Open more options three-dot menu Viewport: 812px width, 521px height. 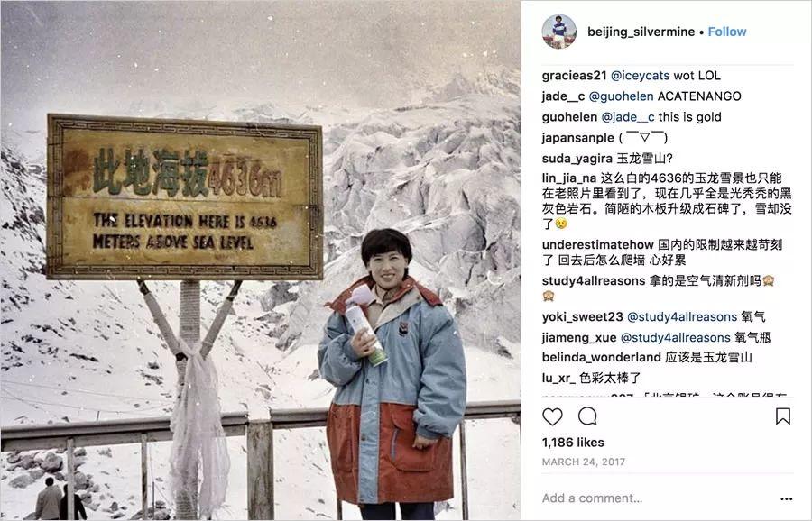[786, 498]
